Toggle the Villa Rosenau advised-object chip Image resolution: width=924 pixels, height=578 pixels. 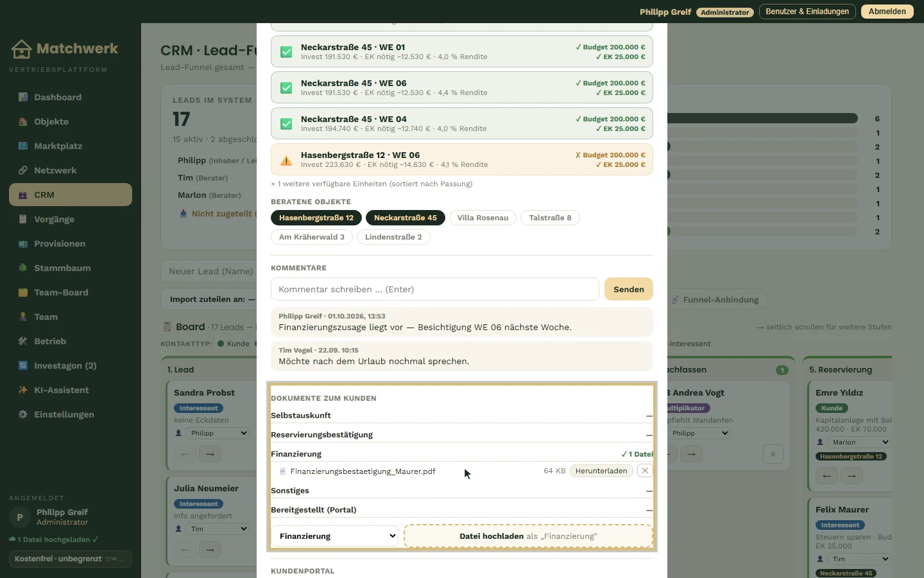pos(483,218)
